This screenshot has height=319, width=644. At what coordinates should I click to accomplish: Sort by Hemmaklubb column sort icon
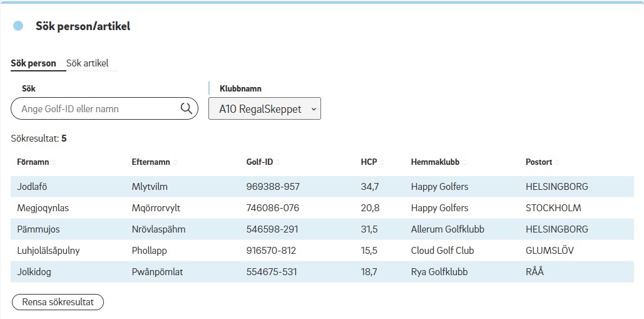tap(464, 162)
